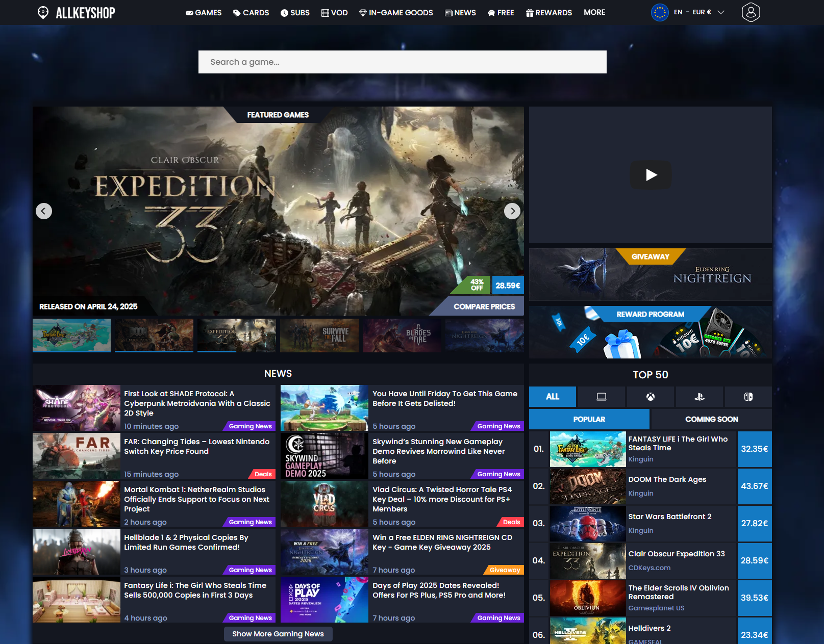Click Gaming News tag on SHADE Protocol news

[249, 426]
